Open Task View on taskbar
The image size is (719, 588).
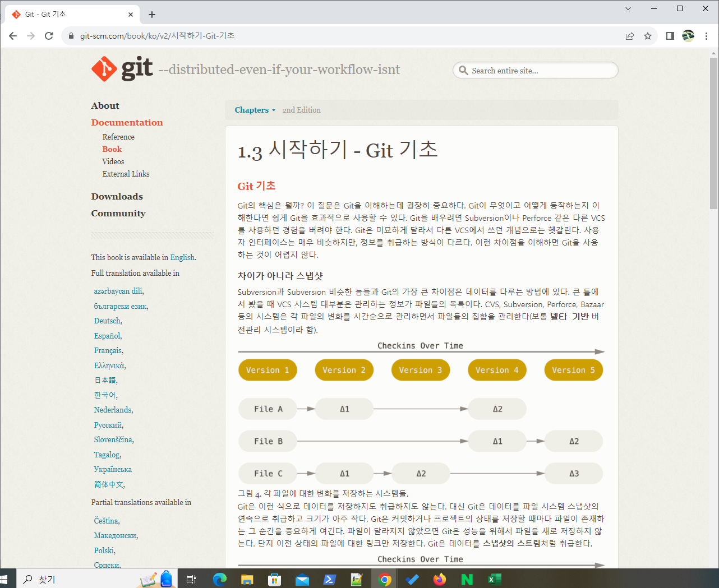click(191, 579)
